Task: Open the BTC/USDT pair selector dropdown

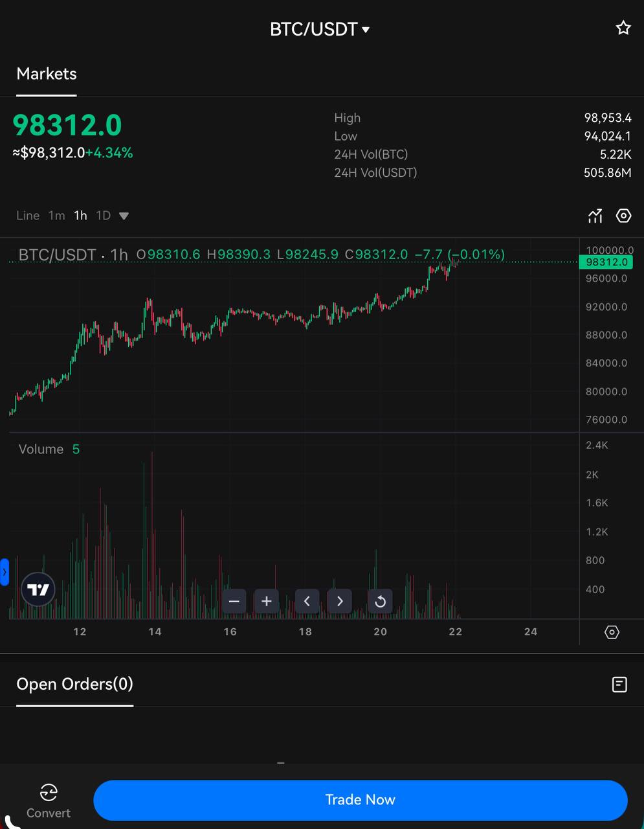Action: tap(320, 29)
